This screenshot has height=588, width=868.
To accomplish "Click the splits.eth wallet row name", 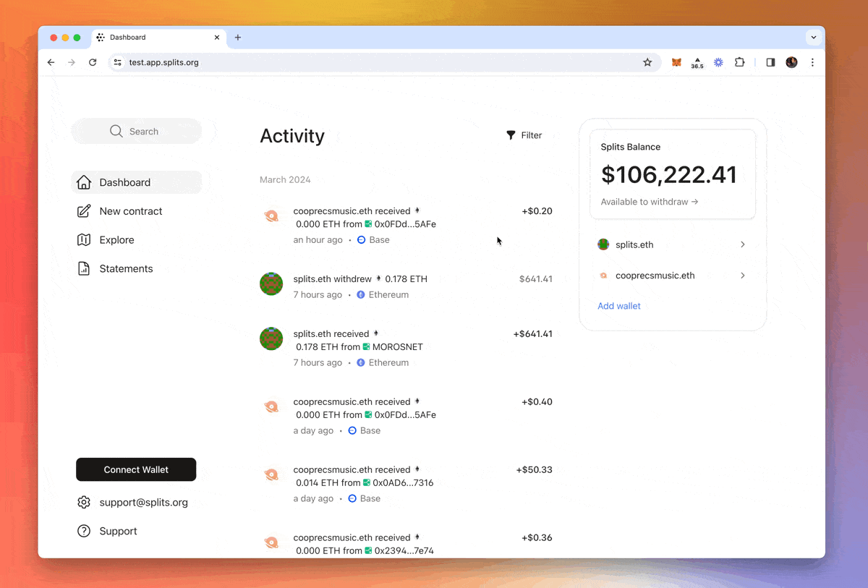I will tap(634, 244).
